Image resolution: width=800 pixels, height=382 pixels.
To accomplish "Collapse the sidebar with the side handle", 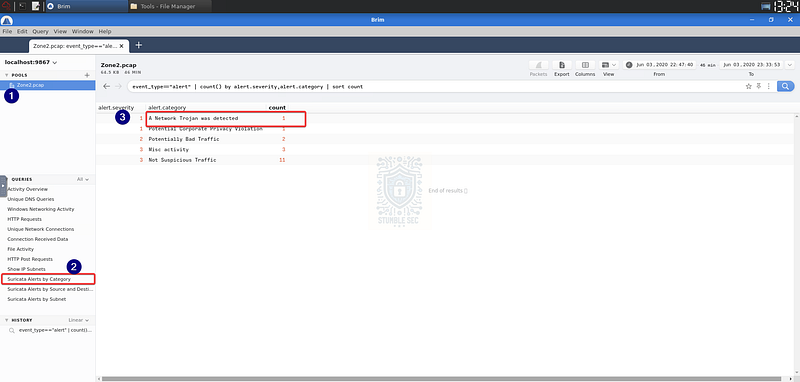I will (x=3, y=187).
